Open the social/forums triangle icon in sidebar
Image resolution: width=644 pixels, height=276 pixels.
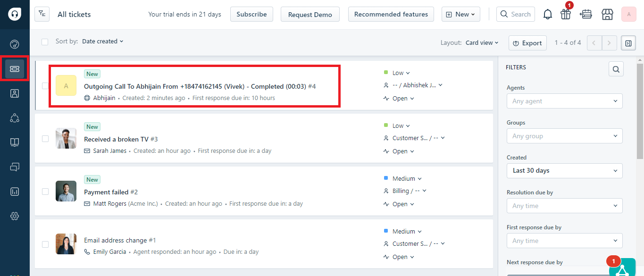click(15, 117)
